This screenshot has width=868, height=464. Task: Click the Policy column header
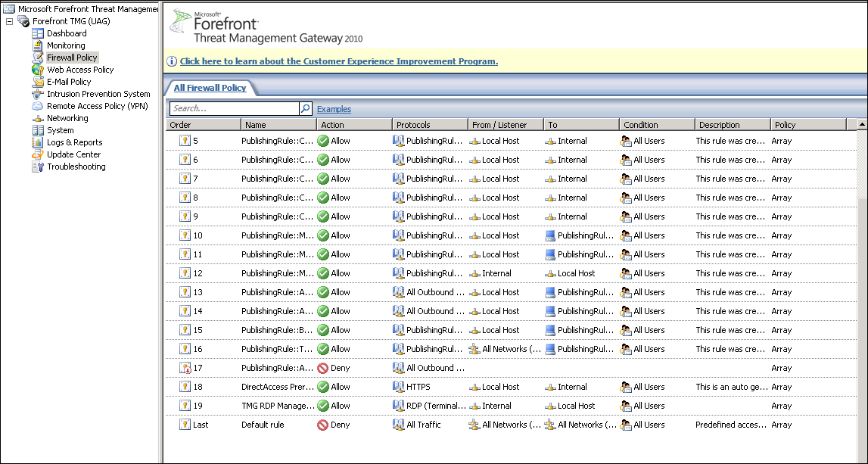click(x=808, y=125)
